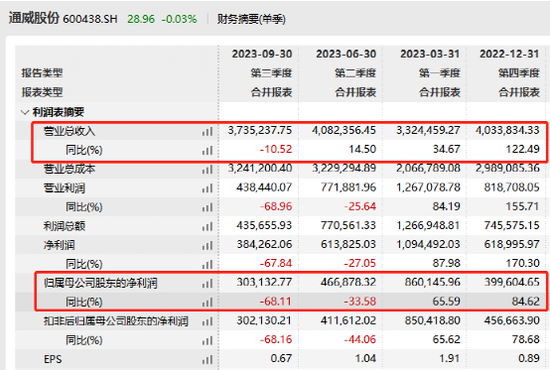Click the 财务摘要(单季) title
Screen dimensions: 550x370
click(251, 19)
